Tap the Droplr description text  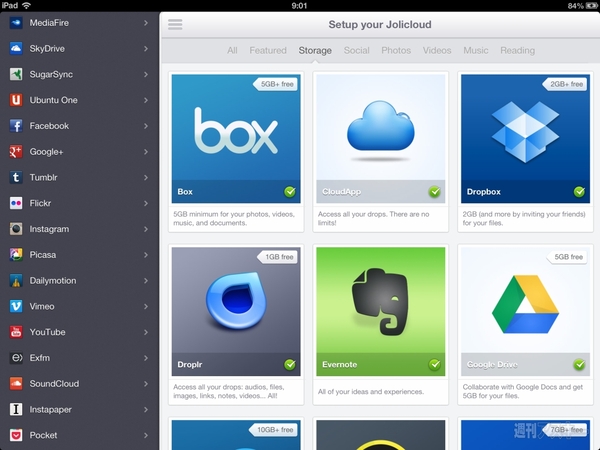pos(228,391)
